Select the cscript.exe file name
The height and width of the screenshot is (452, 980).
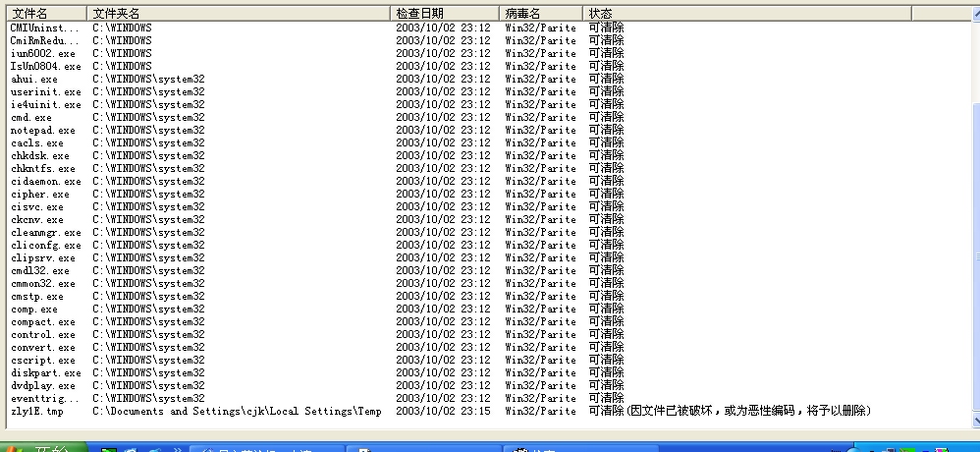[x=42, y=360]
